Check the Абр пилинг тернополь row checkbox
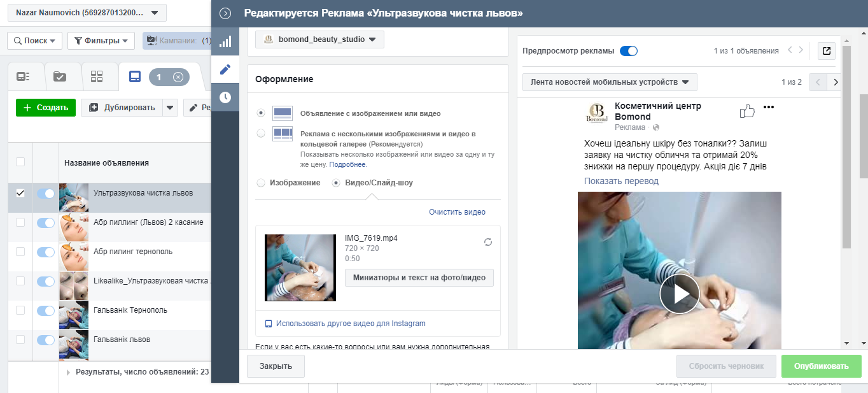The height and width of the screenshot is (393, 868). point(20,252)
